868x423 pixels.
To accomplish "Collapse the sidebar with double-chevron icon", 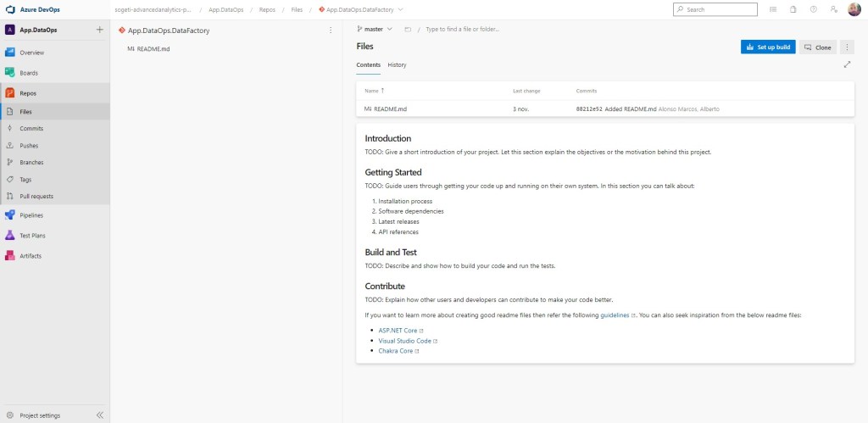I will pyautogui.click(x=99, y=415).
